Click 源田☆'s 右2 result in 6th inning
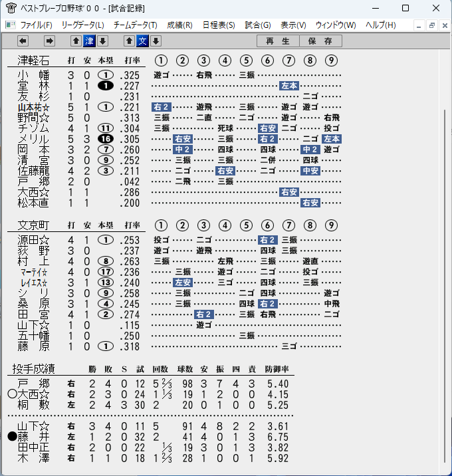Viewport: 452px width, 476px height. point(268,240)
